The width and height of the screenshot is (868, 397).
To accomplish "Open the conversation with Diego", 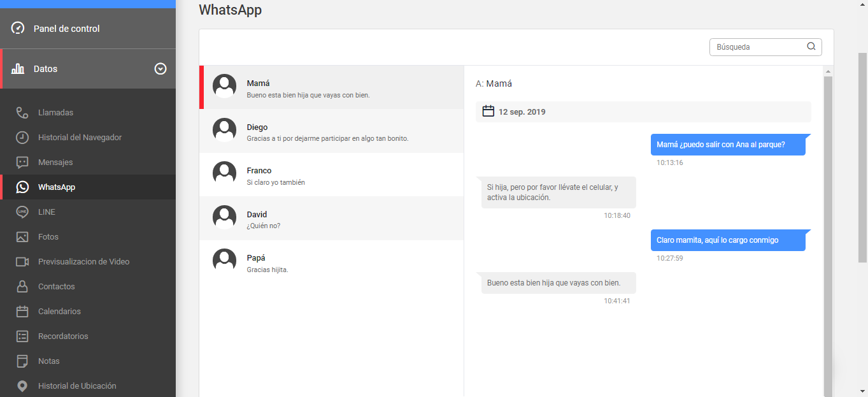I will pos(331,131).
